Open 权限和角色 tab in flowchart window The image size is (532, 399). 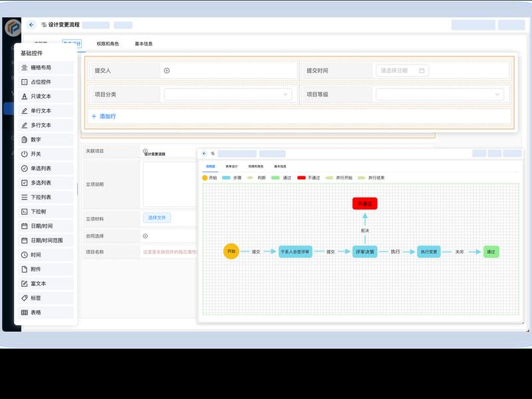point(255,167)
